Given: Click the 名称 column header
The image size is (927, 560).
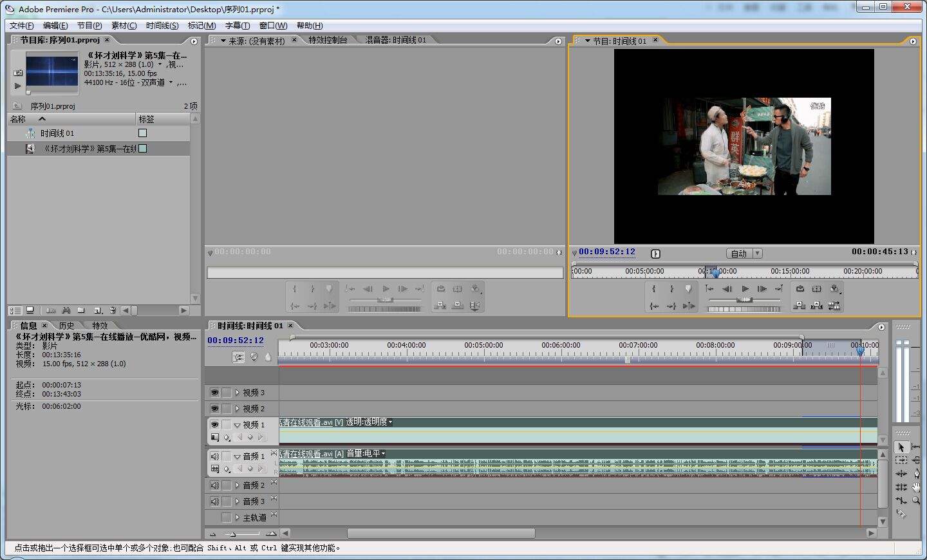Looking at the screenshot, I should (x=71, y=119).
